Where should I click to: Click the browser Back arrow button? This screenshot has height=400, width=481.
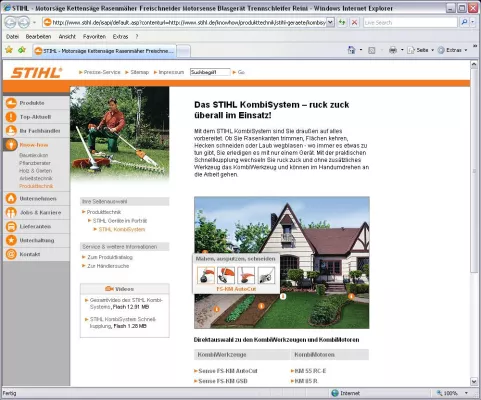[x=10, y=23]
